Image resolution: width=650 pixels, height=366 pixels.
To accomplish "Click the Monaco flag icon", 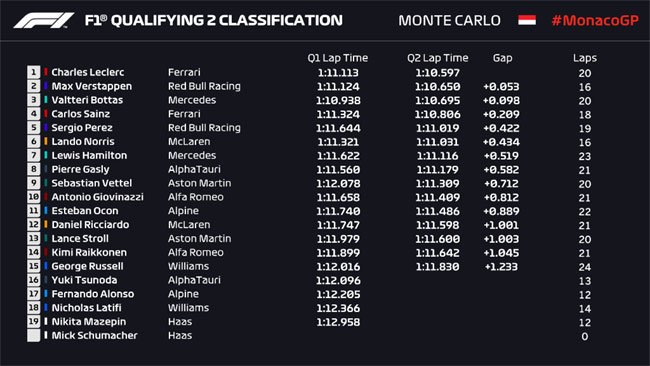I will 527,20.
